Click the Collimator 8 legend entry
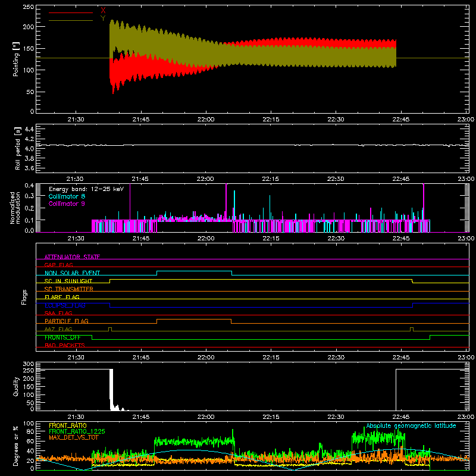The height and width of the screenshot is (476, 476). pos(67,196)
